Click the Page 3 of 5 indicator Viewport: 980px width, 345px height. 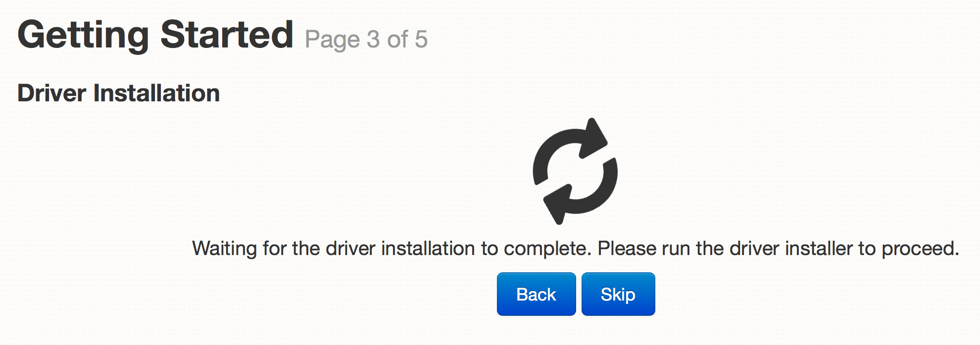click(x=366, y=40)
